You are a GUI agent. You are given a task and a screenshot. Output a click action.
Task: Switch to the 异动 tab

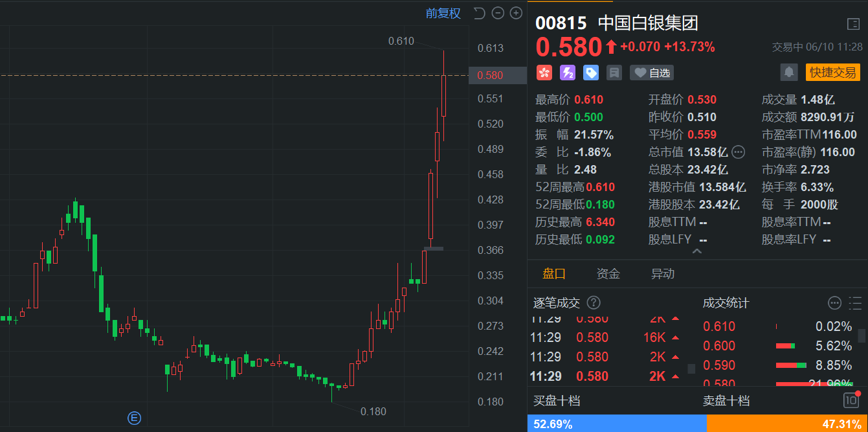click(x=662, y=273)
